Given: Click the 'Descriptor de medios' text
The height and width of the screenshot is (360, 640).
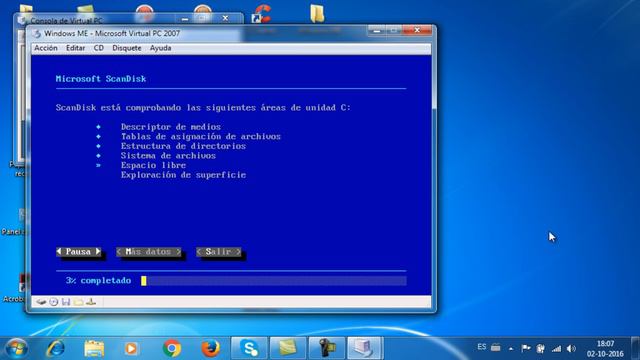Looking at the screenshot, I should (x=171, y=127).
